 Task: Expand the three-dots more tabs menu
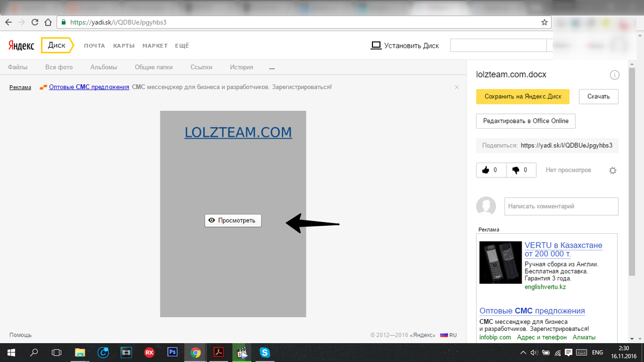(x=272, y=68)
